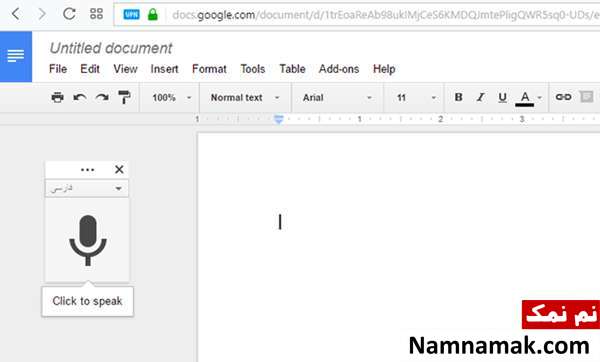Toggle Underline formatting
600x362 pixels.
[x=502, y=98]
